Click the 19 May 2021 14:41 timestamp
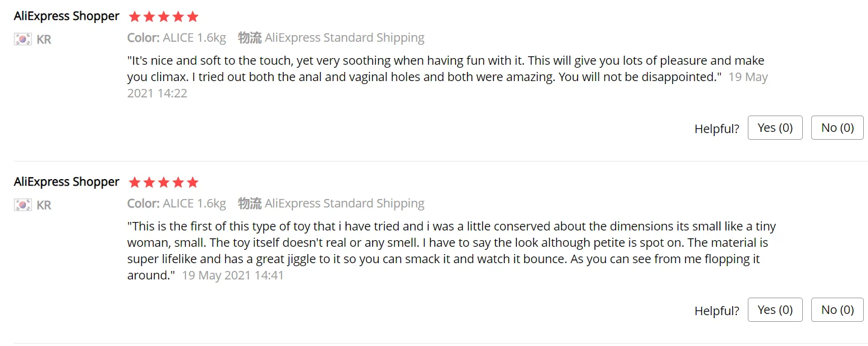868x346 pixels. click(233, 276)
